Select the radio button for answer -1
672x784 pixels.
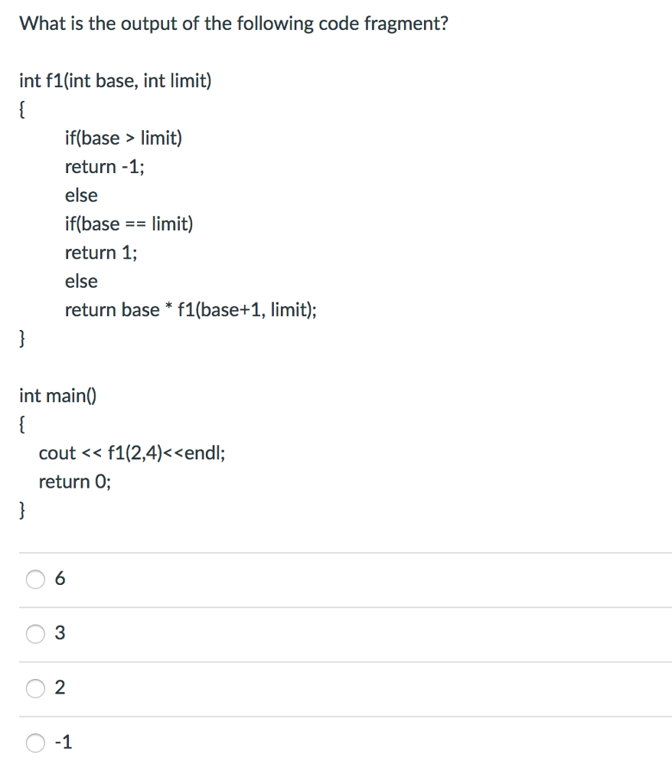(x=35, y=743)
